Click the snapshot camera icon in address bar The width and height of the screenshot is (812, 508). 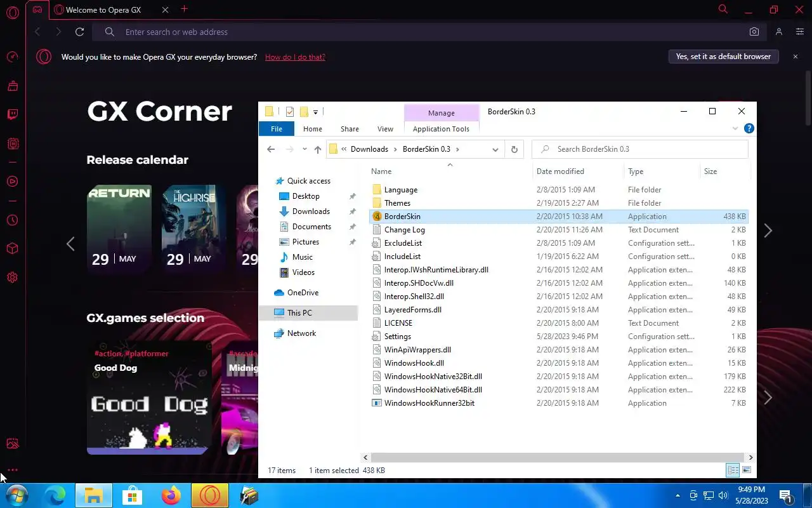coord(754,32)
